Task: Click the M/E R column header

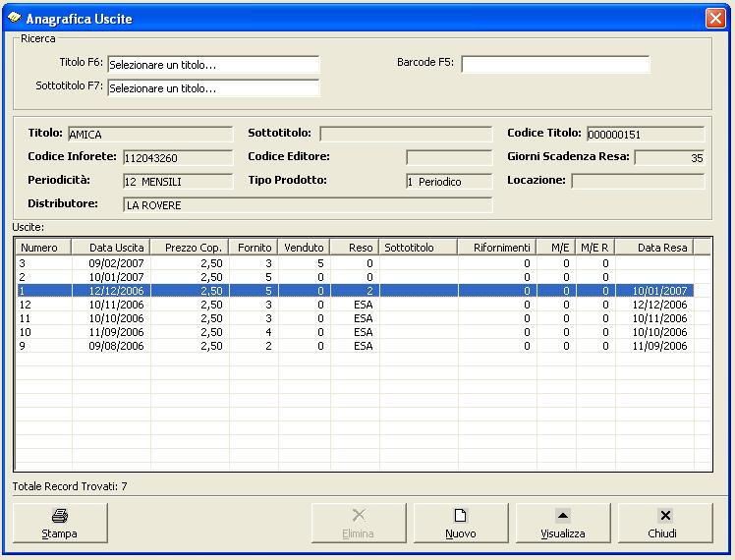Action: (x=595, y=247)
